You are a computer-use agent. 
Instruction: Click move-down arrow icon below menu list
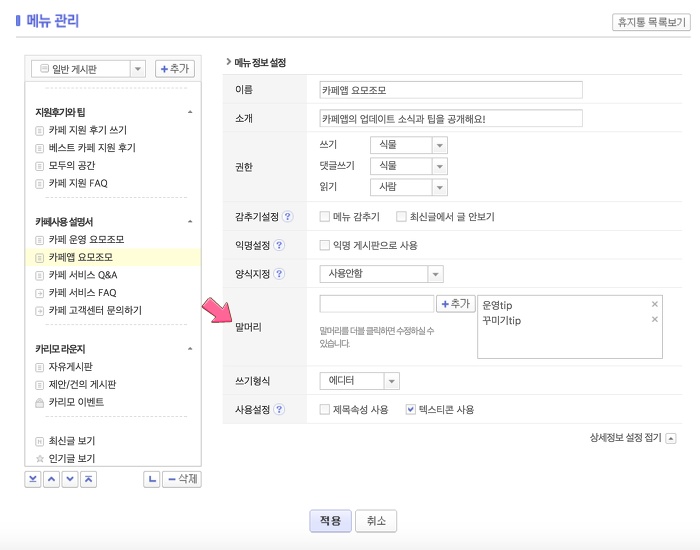click(x=70, y=479)
